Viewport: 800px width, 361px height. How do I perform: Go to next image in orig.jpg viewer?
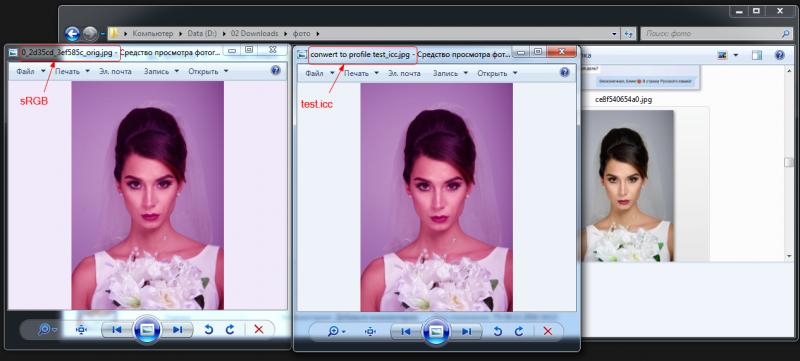coord(178,330)
